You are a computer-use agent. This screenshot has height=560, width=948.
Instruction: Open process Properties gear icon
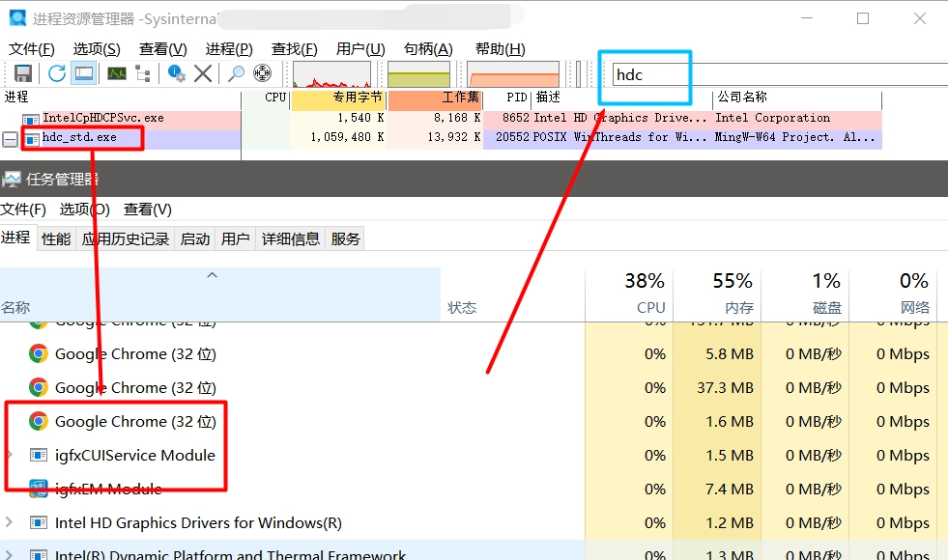click(x=176, y=73)
